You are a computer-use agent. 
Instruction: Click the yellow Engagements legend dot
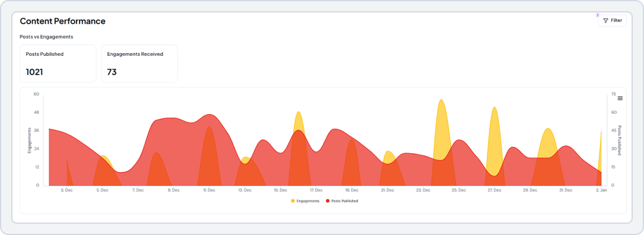(293, 201)
